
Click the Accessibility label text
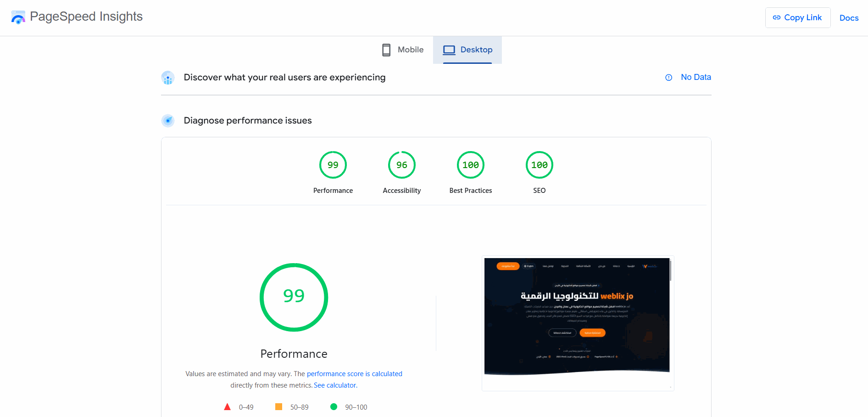pyautogui.click(x=402, y=191)
